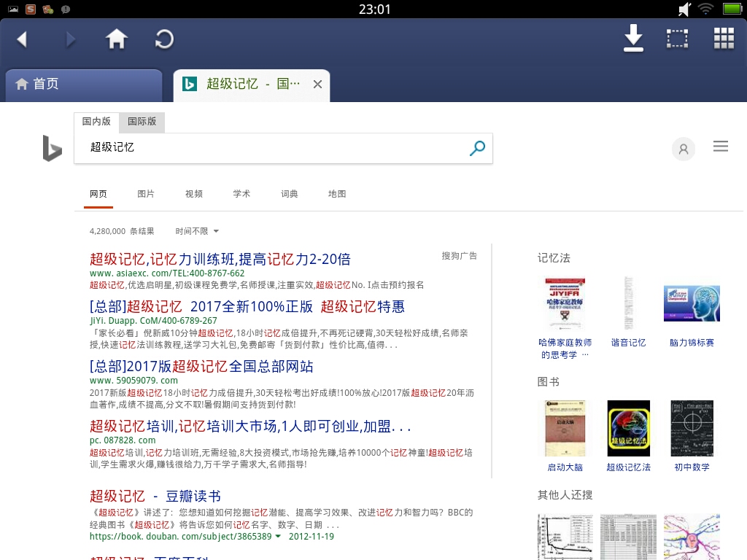
Task: Tap the Wi-Fi status icon
Action: pyautogui.click(x=705, y=9)
